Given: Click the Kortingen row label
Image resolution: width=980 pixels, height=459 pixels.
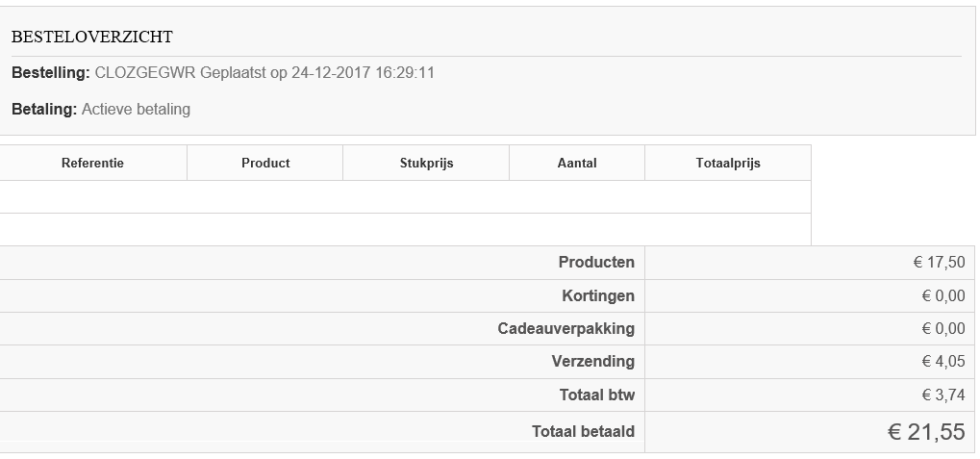Looking at the screenshot, I should point(598,295).
